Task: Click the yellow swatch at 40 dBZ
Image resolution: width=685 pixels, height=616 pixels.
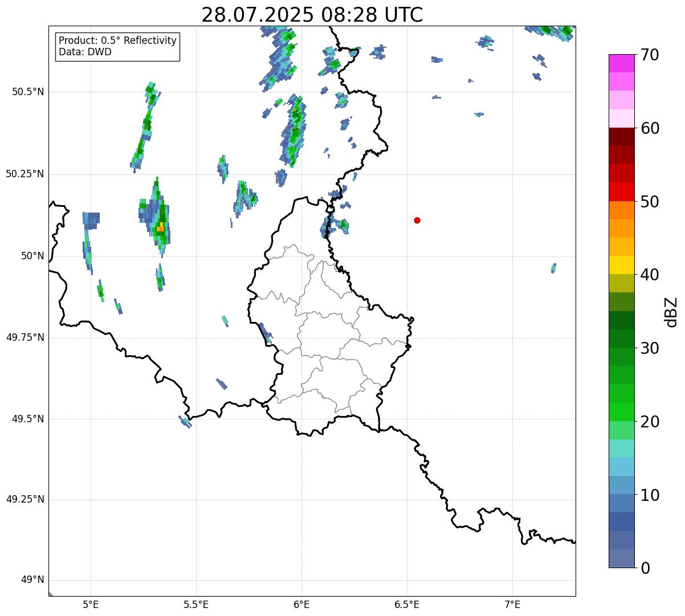Action: click(x=621, y=265)
